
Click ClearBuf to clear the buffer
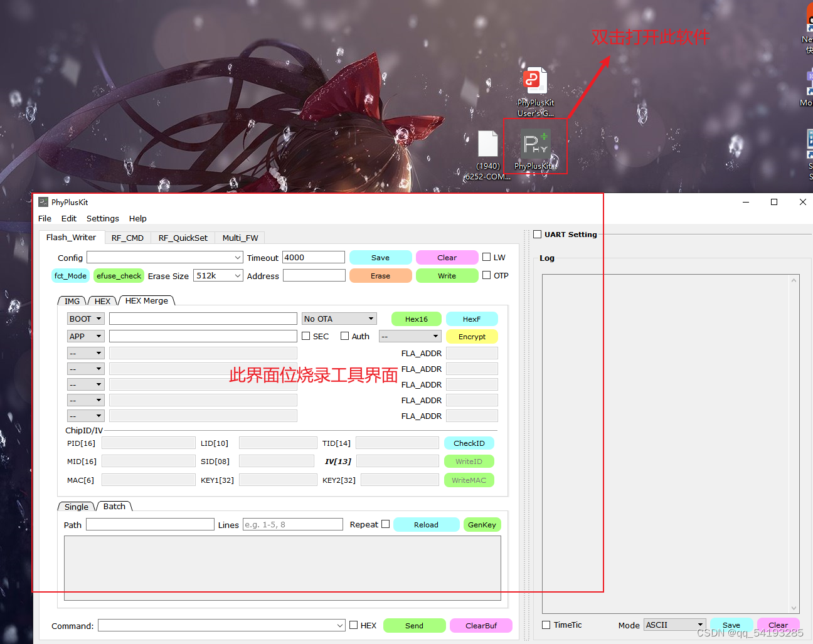[x=481, y=625]
